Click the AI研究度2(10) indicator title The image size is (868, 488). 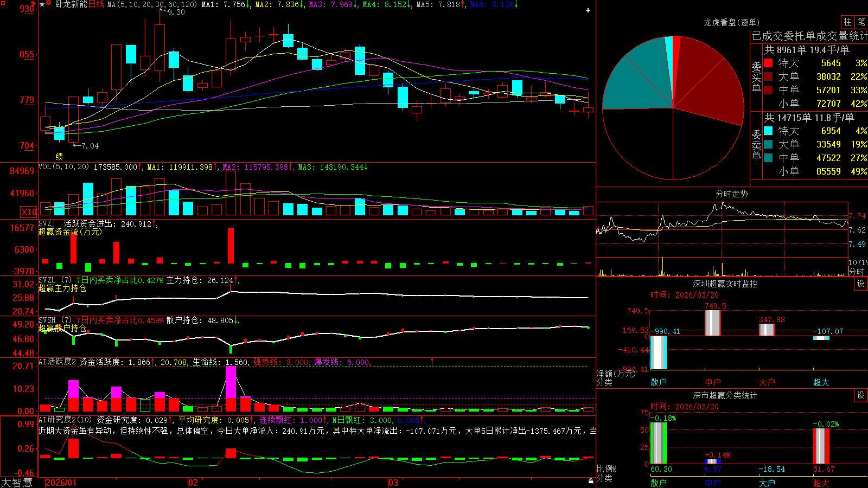[x=65, y=420]
